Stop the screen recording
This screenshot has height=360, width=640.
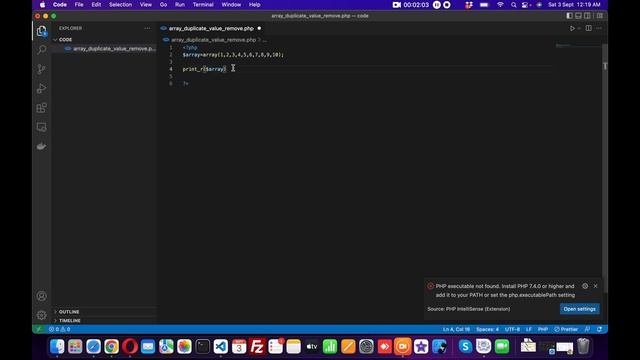point(447,5)
